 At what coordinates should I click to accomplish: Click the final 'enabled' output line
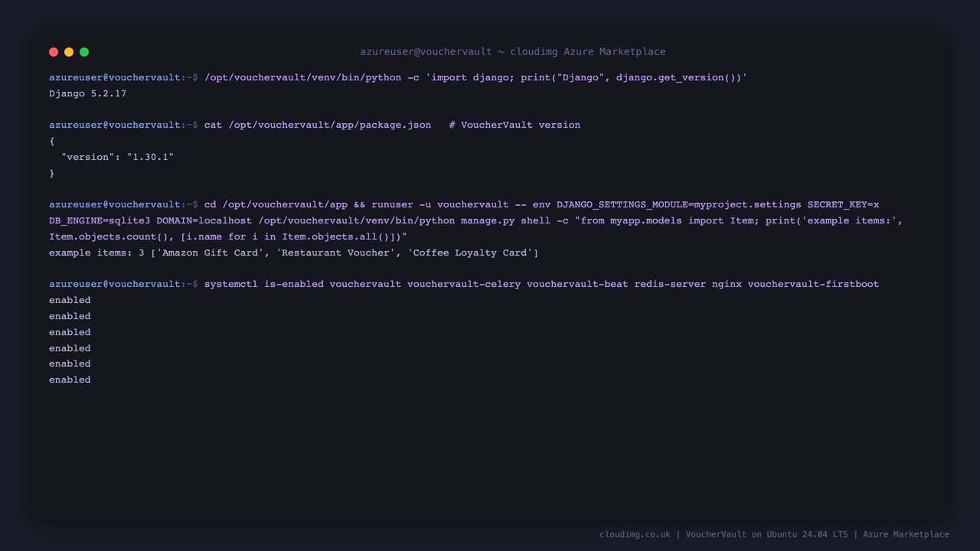tap(70, 380)
